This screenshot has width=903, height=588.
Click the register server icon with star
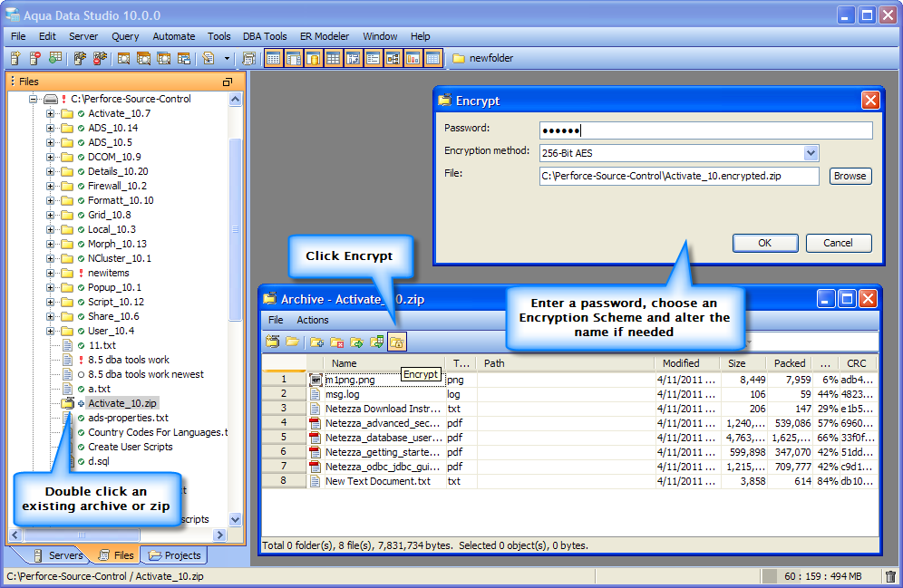click(x=15, y=58)
